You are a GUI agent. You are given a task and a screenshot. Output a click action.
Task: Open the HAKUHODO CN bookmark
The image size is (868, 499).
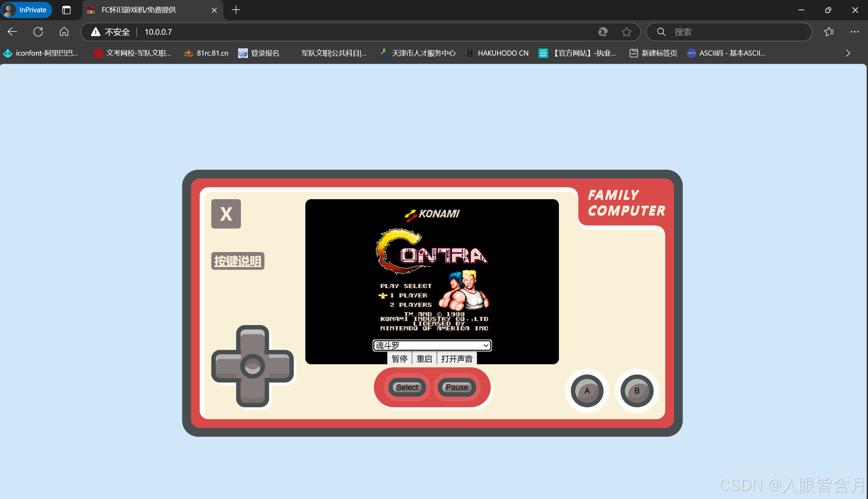[x=498, y=53]
